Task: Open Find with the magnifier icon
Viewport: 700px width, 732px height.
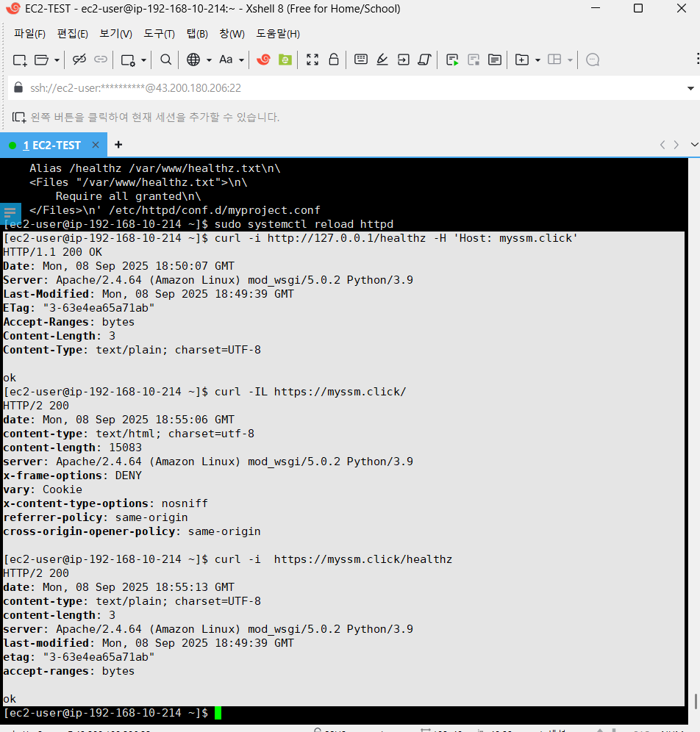Action: 165,60
